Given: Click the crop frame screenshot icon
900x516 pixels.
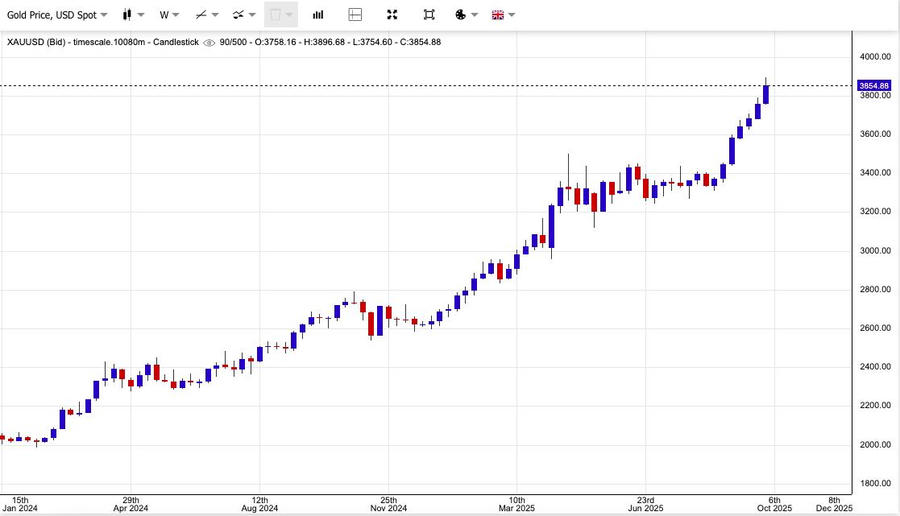Looking at the screenshot, I should (x=429, y=15).
